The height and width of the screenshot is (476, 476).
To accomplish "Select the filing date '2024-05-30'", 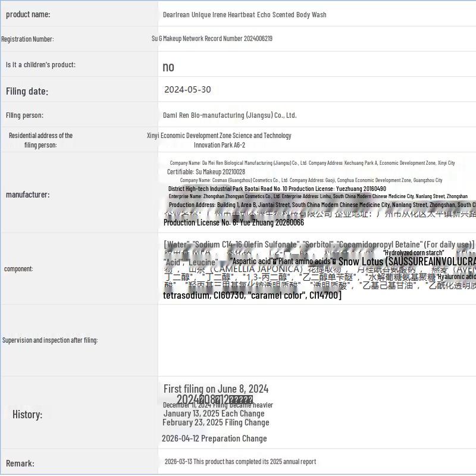I will pos(187,90).
